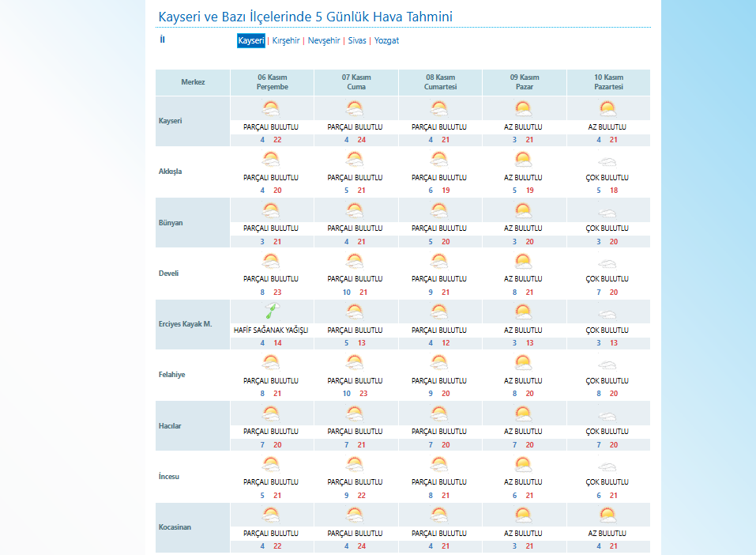Click Hacılar cloudy icon for 10 Kasım Pazartesi
The image size is (756, 555).
pos(607,413)
